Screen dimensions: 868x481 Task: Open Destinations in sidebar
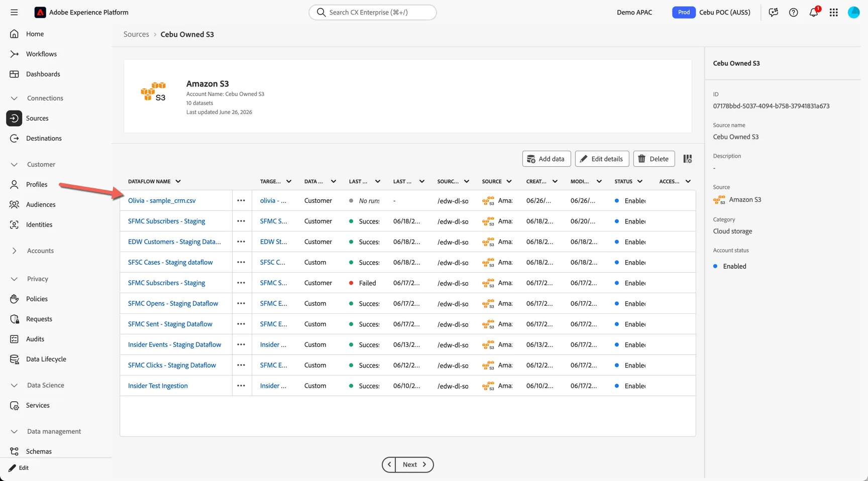44,138
